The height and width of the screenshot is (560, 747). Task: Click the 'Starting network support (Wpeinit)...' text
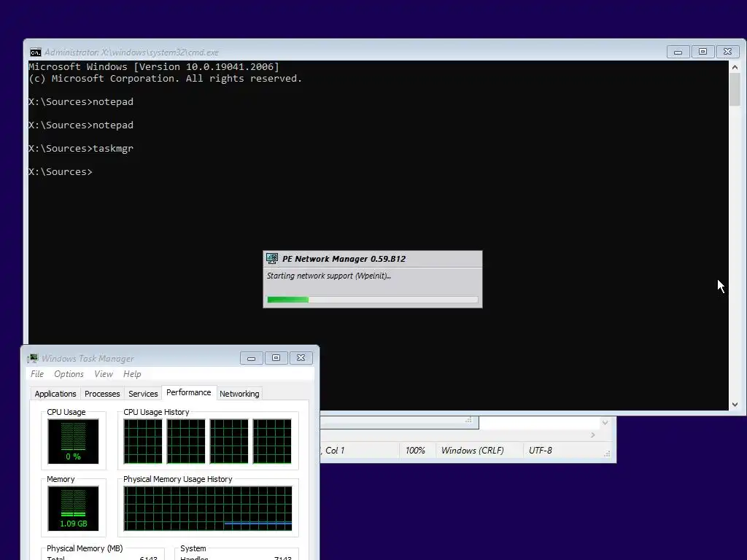click(329, 276)
